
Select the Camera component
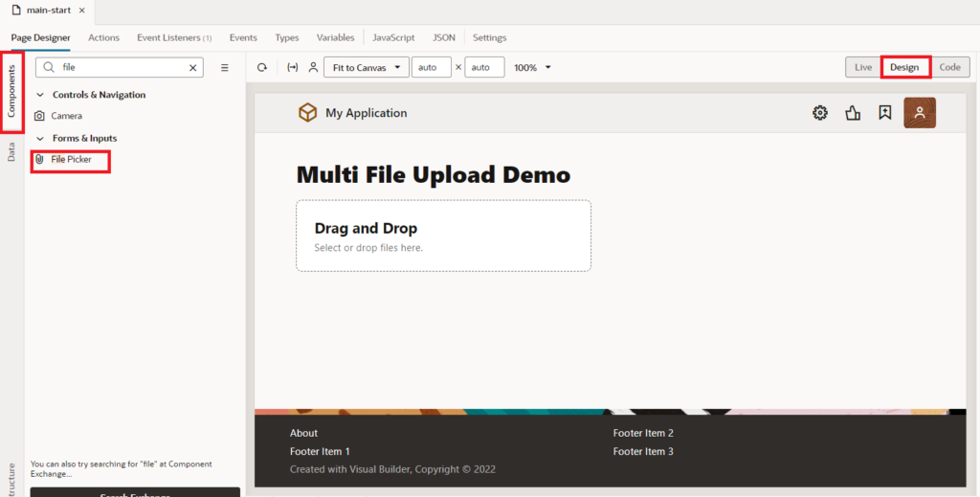click(x=58, y=116)
